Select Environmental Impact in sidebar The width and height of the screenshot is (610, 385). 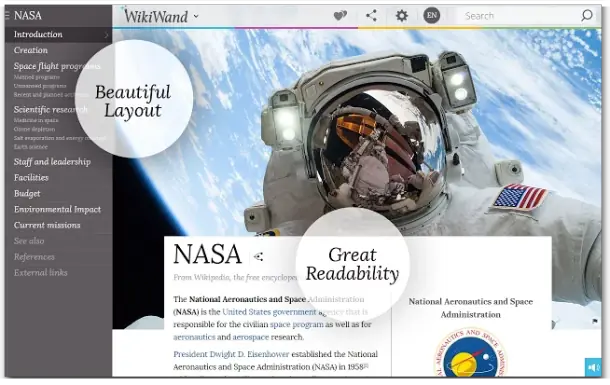[x=57, y=209]
